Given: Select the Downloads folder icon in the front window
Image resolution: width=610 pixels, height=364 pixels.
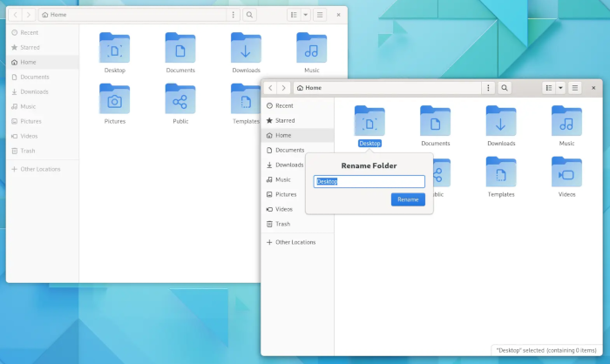Looking at the screenshot, I should coord(501,122).
